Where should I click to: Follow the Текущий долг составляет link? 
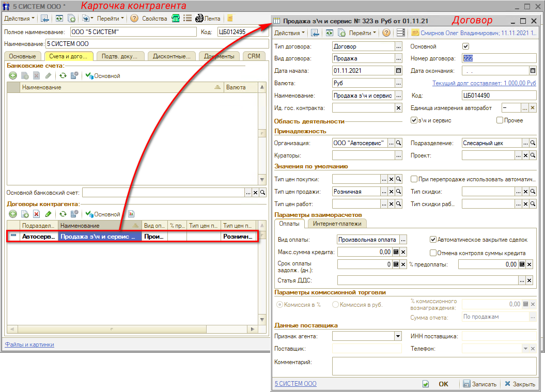[x=484, y=83]
